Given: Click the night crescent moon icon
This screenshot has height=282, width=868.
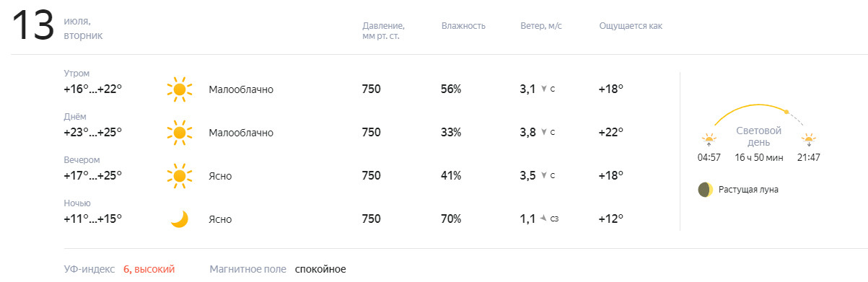Looking at the screenshot, I should pyautogui.click(x=180, y=219).
